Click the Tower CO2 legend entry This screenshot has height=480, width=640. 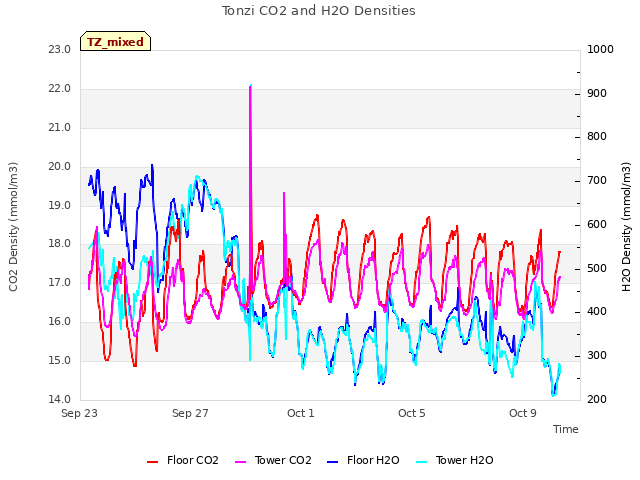(273, 460)
